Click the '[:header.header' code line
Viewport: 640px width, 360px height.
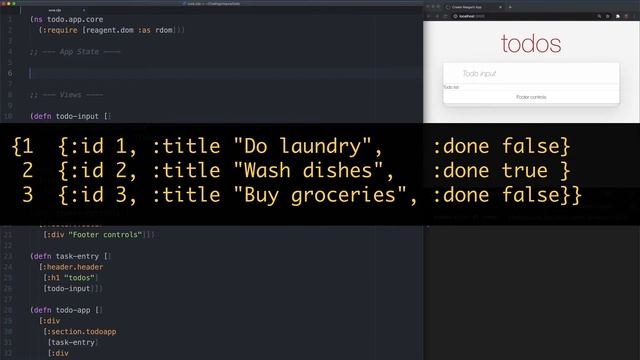[x=71, y=267]
